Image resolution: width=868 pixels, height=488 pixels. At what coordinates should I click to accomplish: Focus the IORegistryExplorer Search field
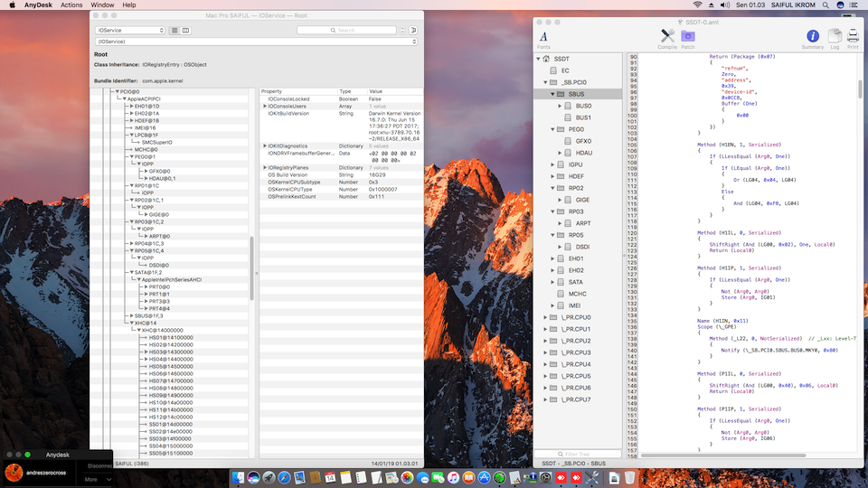click(x=346, y=31)
